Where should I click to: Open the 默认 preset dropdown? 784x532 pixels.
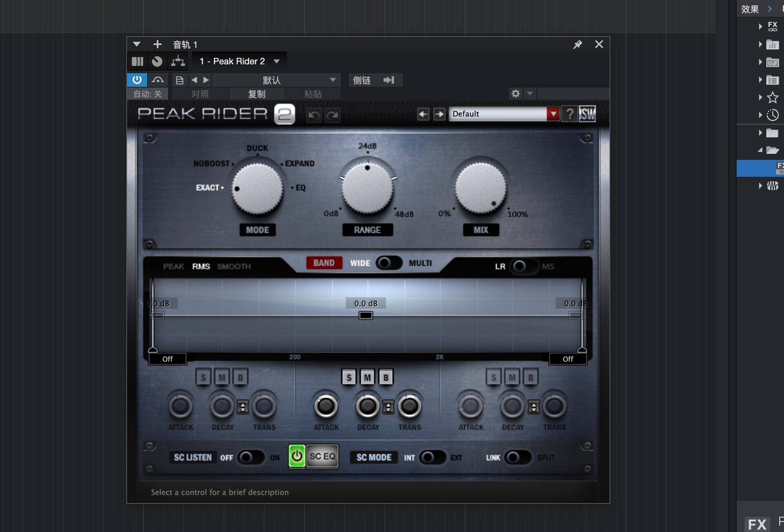point(277,80)
